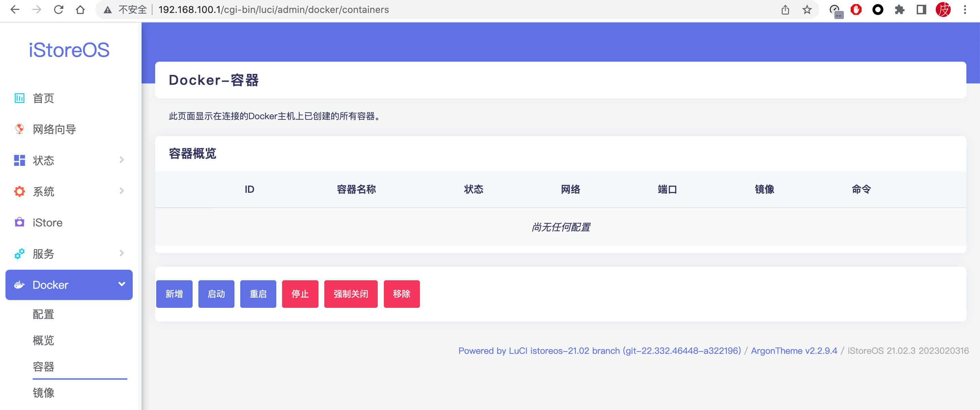The image size is (980, 410).
Task: Reload the page with refresh icon
Action: point(59,10)
